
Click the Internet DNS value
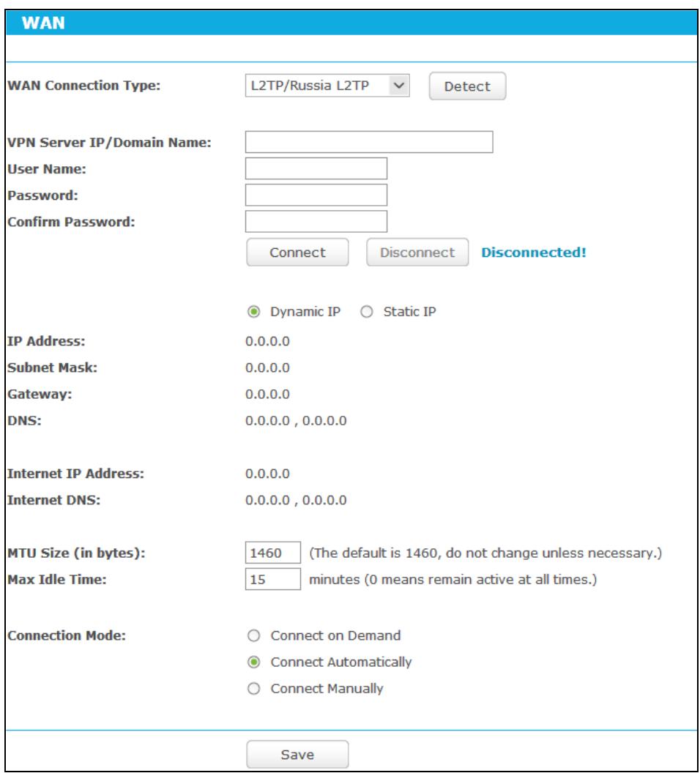[x=297, y=501]
